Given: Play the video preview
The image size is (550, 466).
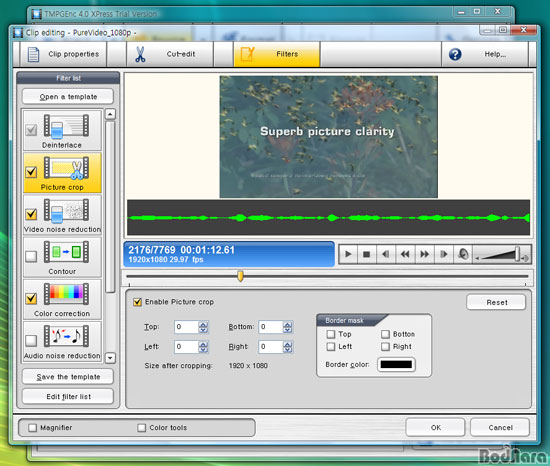Looking at the screenshot, I should pyautogui.click(x=348, y=254).
